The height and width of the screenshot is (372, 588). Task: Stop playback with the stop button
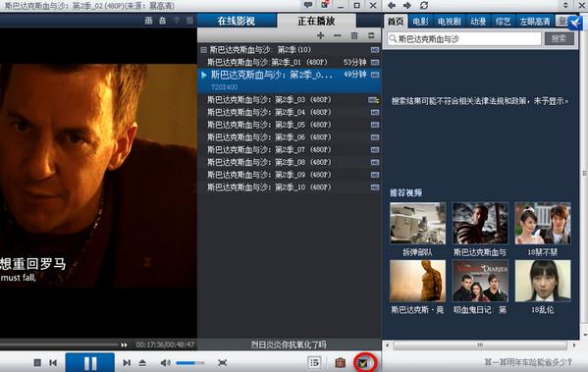[x=37, y=362]
